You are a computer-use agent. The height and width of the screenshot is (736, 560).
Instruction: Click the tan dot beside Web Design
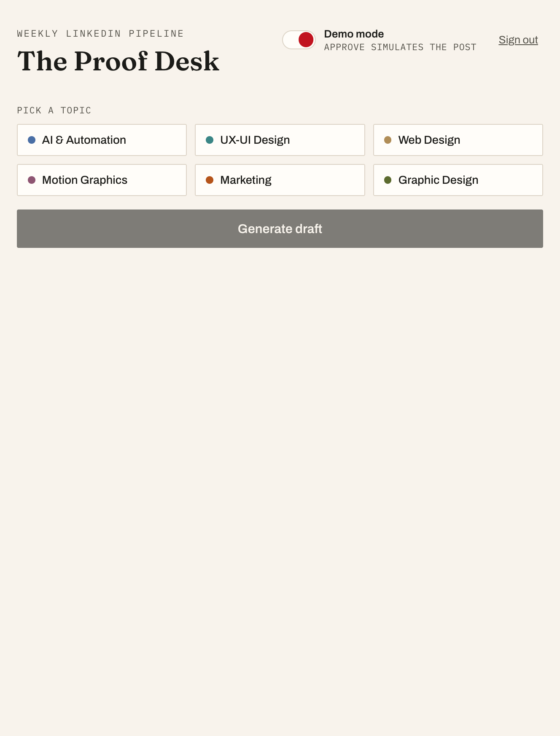(x=388, y=140)
